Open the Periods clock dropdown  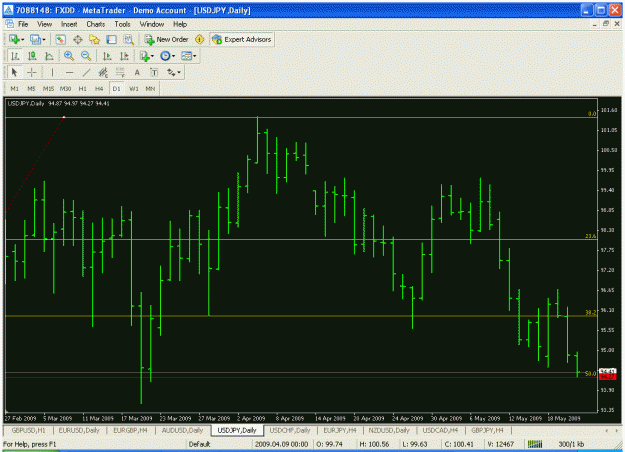tap(167, 56)
